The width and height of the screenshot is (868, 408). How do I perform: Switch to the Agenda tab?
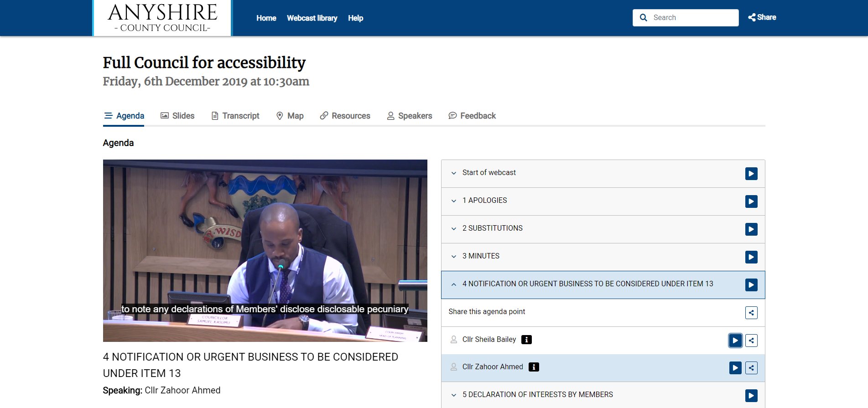click(x=124, y=116)
